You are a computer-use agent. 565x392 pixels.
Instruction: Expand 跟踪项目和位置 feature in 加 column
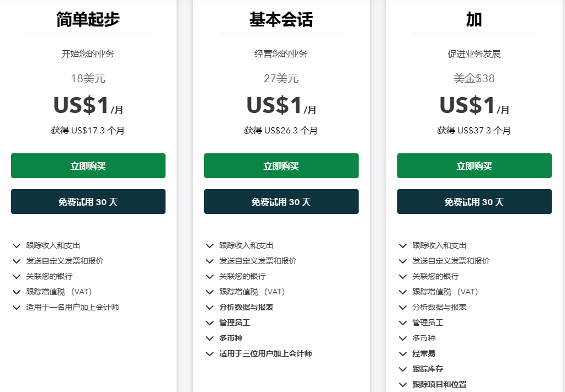tap(403, 385)
